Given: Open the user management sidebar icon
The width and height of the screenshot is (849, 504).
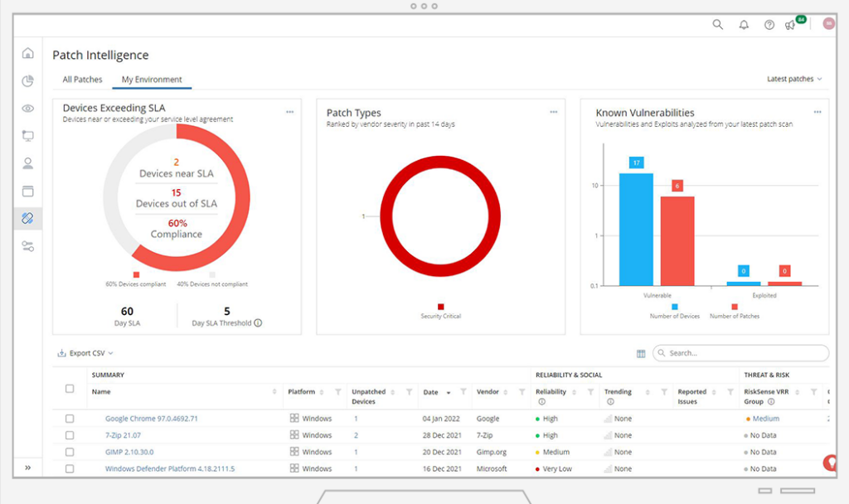Looking at the screenshot, I should (28, 162).
